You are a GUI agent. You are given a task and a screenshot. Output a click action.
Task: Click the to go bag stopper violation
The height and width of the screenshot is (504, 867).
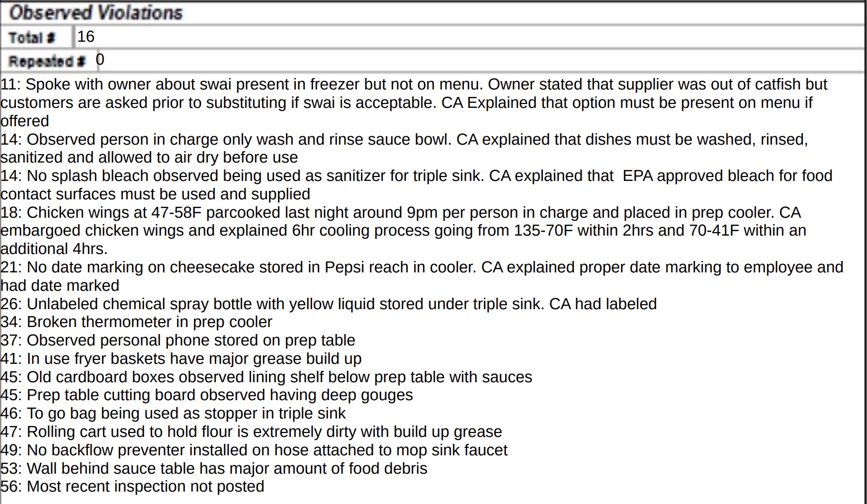[x=173, y=414]
